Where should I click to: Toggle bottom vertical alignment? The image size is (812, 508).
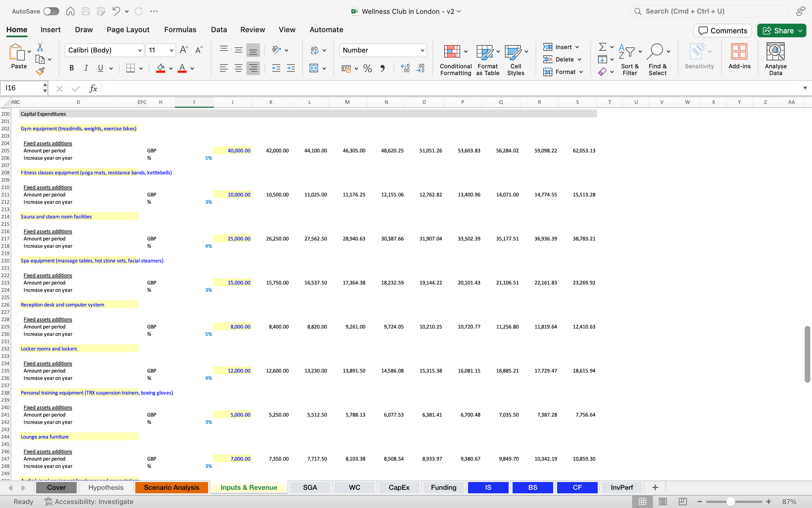click(253, 50)
